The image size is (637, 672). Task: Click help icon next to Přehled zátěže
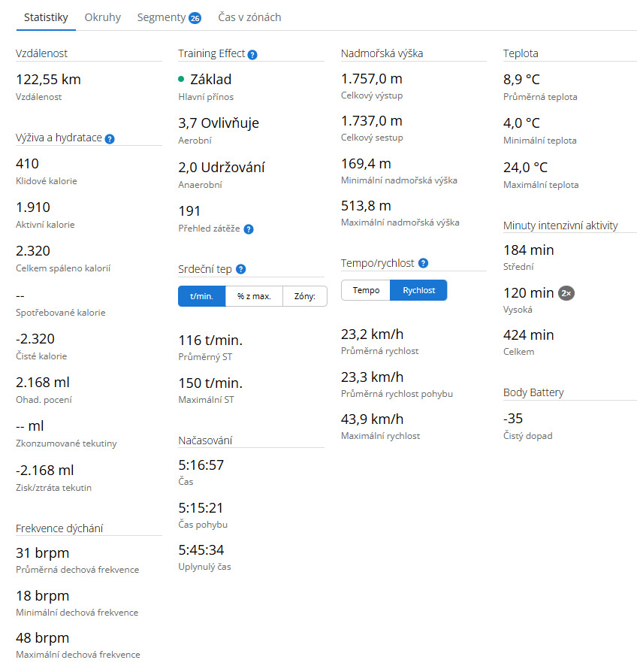pos(249,229)
